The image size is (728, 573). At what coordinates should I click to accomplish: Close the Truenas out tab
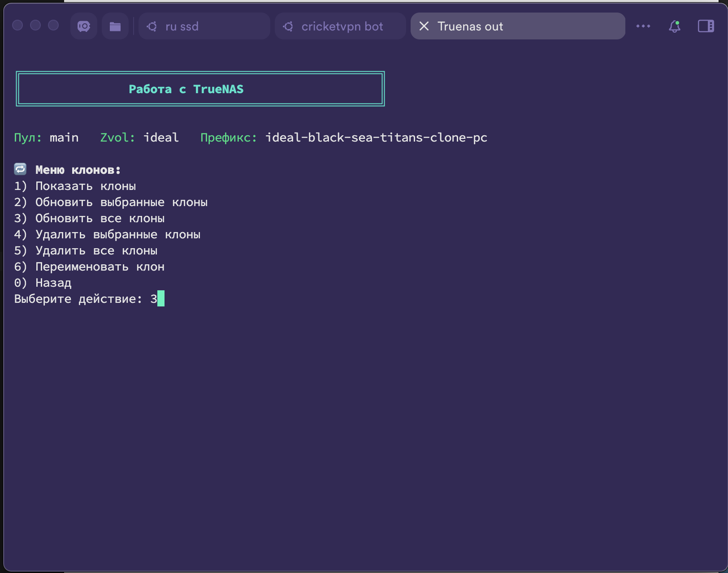tap(424, 26)
